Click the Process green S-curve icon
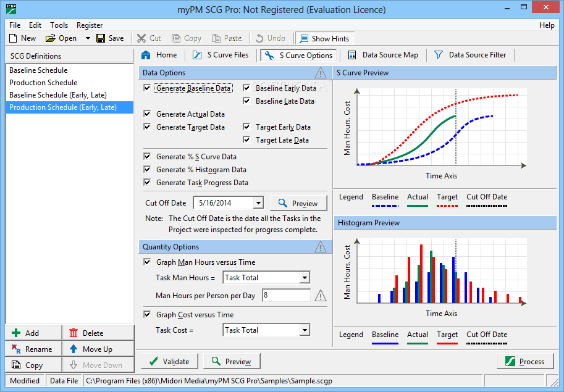 510,362
